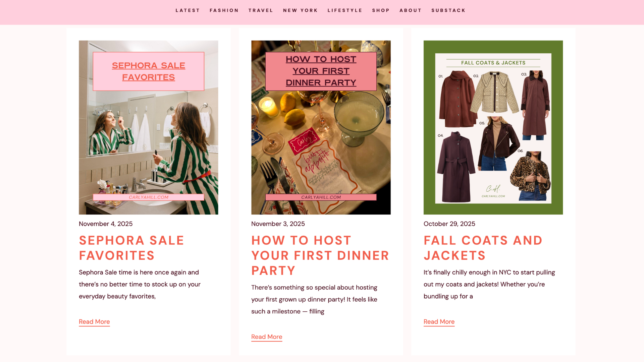Go to Substack from the top nav
The width and height of the screenshot is (644, 362).
coord(448,10)
